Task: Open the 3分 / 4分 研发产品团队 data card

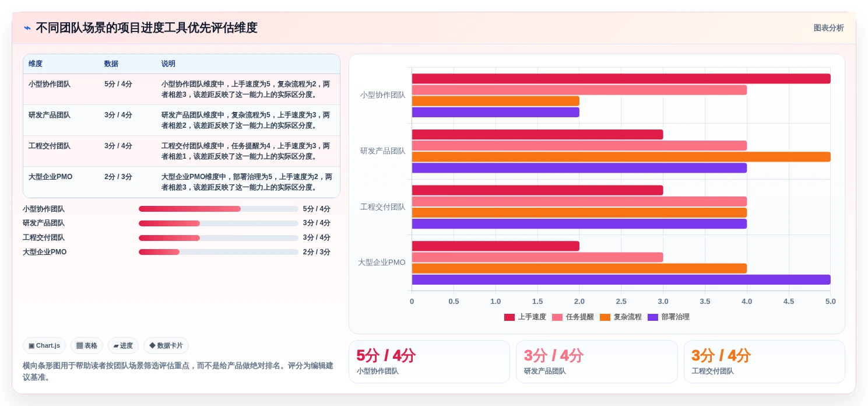Action: pyautogui.click(x=596, y=362)
